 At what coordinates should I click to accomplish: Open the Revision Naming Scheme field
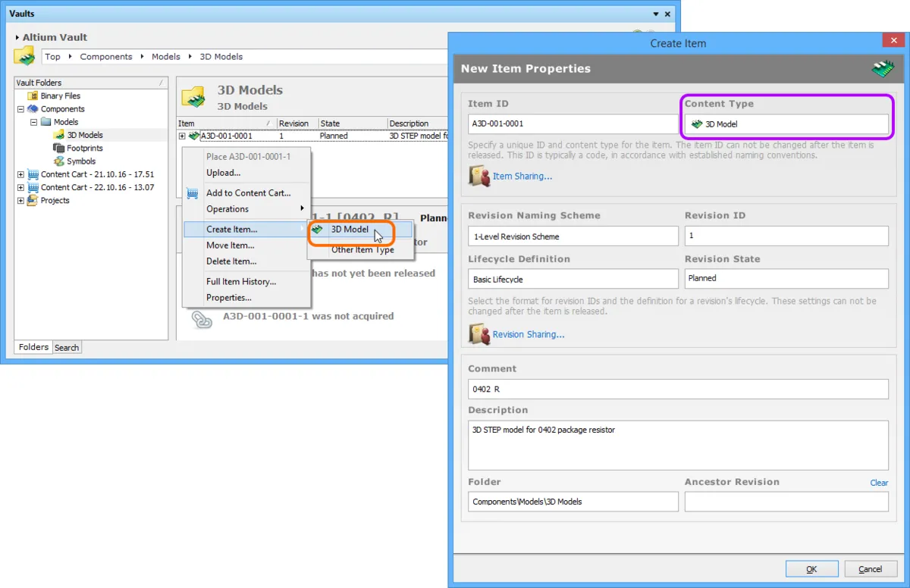[573, 236]
